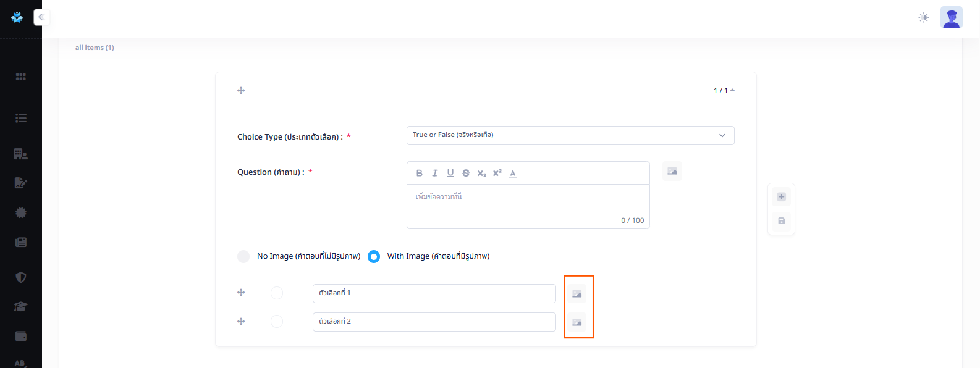Open the shield icon in the sidebar
Screen dimensions: 980x368
[21, 277]
